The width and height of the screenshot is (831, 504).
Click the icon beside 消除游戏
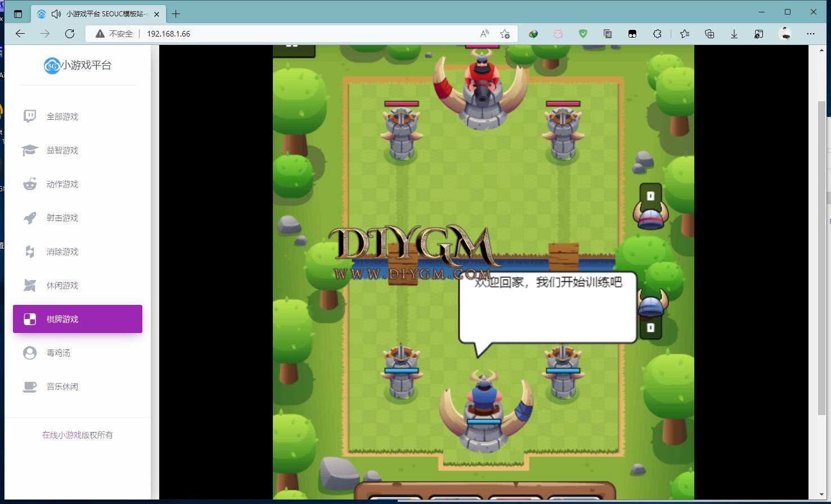point(30,251)
